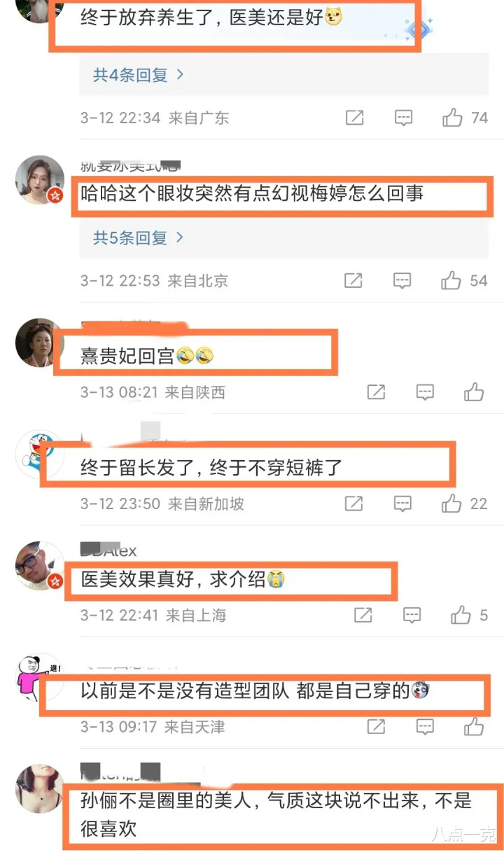Share the 3-12 23:50 Singapore comment
This screenshot has width=504, height=853.
353,504
